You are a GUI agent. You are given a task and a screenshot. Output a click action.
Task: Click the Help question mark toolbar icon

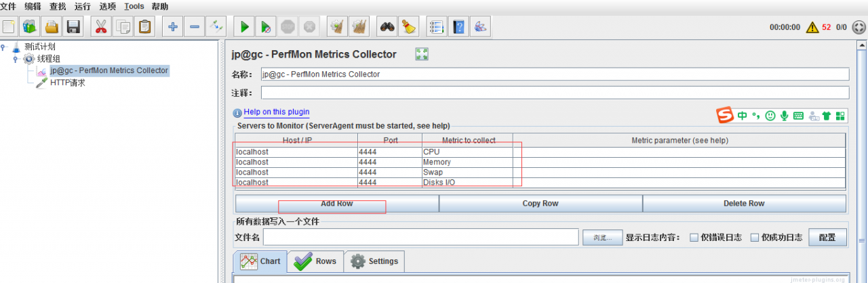tap(459, 27)
